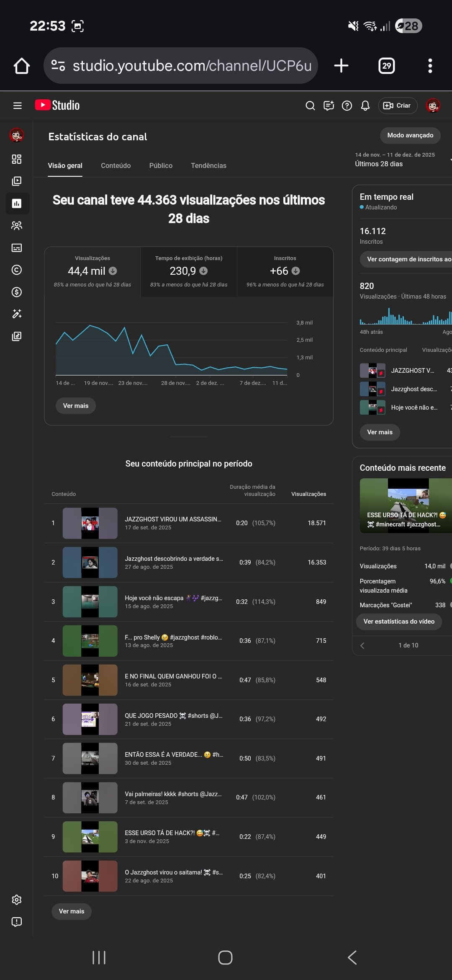Open Community people icon in sidebar
The width and height of the screenshot is (452, 980).
tap(17, 226)
